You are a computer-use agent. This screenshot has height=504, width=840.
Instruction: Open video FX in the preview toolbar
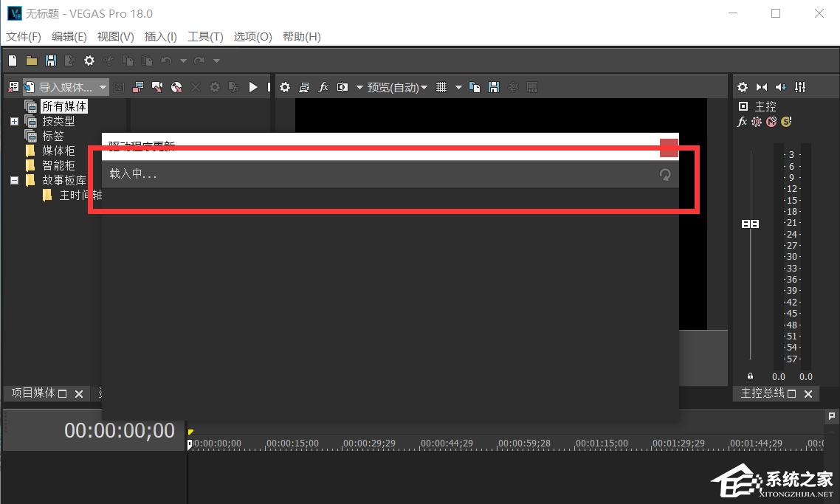click(x=323, y=87)
